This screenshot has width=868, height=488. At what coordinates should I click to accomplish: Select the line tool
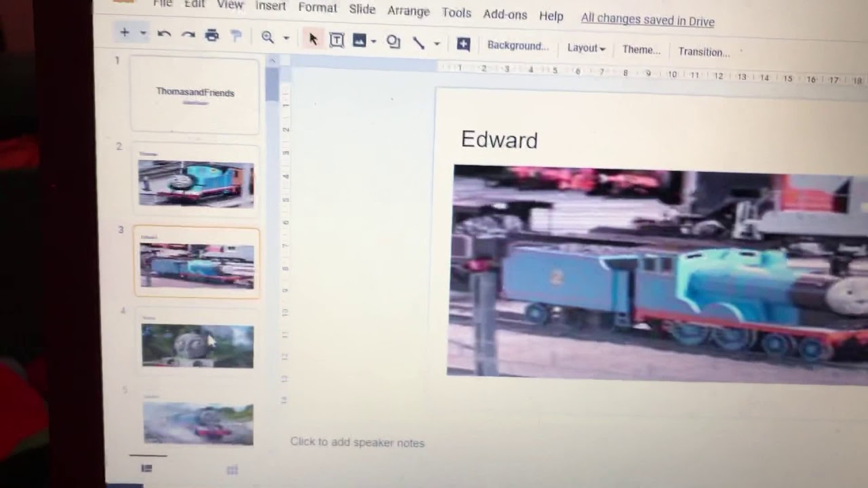418,43
